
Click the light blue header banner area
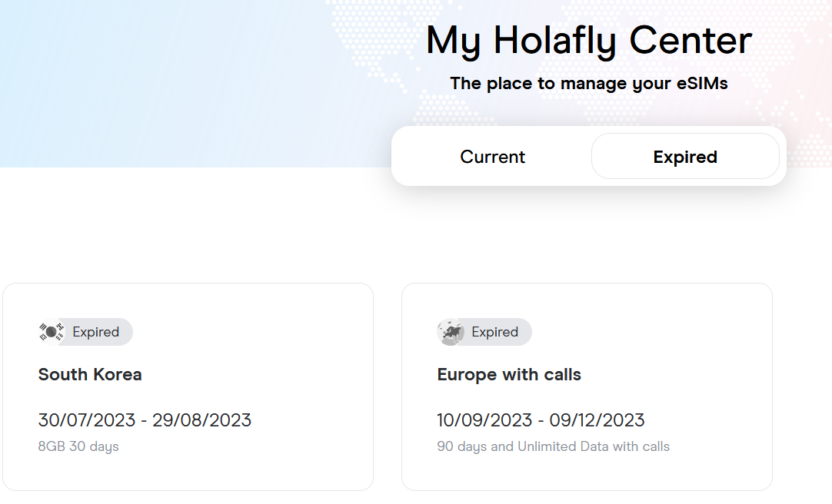154,77
